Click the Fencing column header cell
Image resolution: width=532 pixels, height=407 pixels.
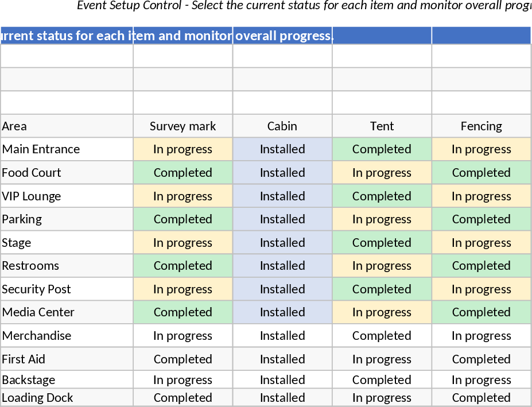click(x=481, y=126)
